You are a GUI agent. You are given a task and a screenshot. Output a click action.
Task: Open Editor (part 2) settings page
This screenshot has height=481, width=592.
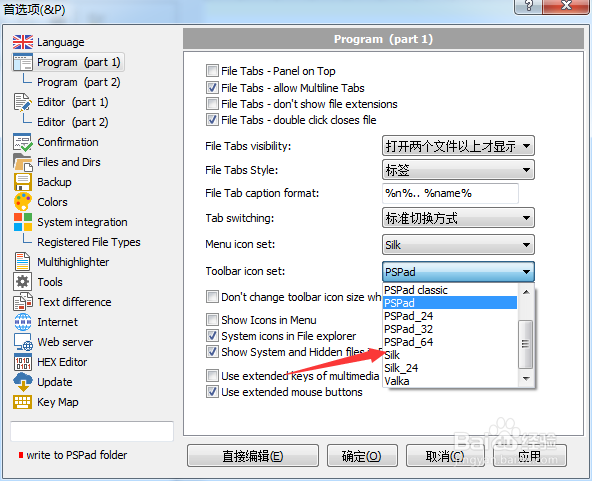[72, 122]
